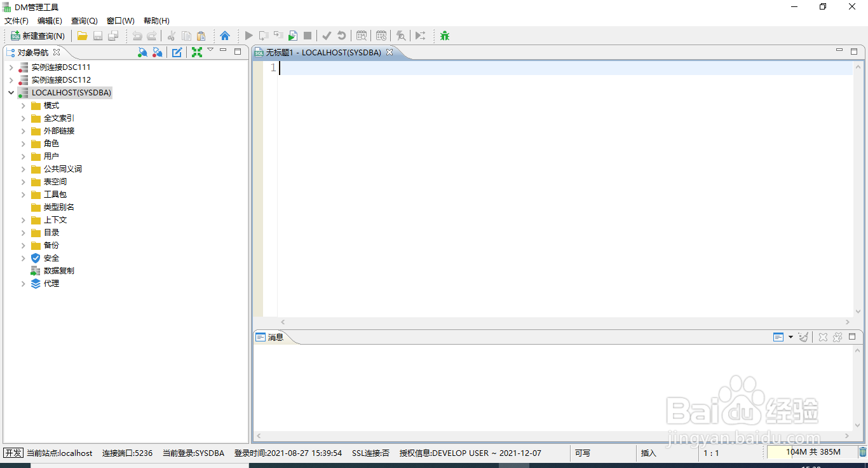The width and height of the screenshot is (868, 468).
Task: Click the square Stop execution toolbar icon
Action: [308, 36]
